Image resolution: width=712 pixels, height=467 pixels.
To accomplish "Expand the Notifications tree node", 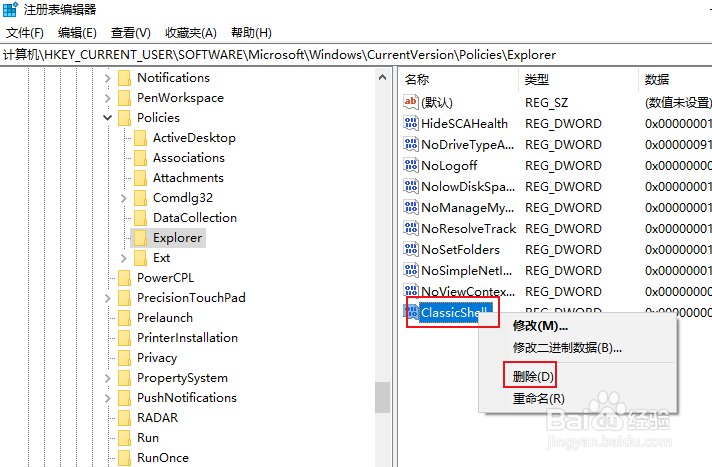I will (x=108, y=78).
